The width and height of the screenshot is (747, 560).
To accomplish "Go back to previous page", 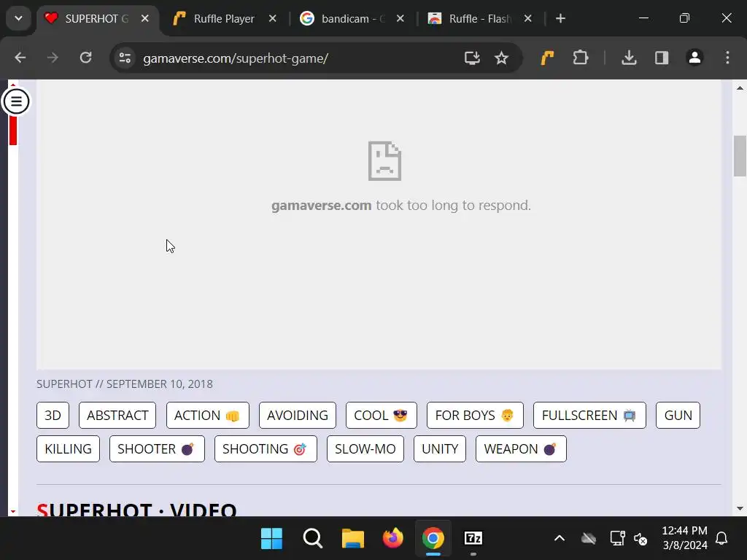I will click(20, 58).
